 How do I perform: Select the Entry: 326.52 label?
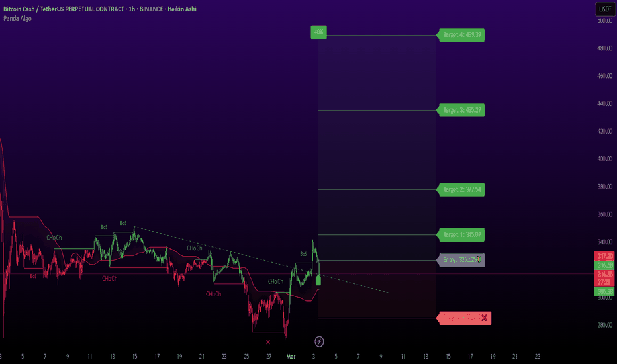click(461, 260)
